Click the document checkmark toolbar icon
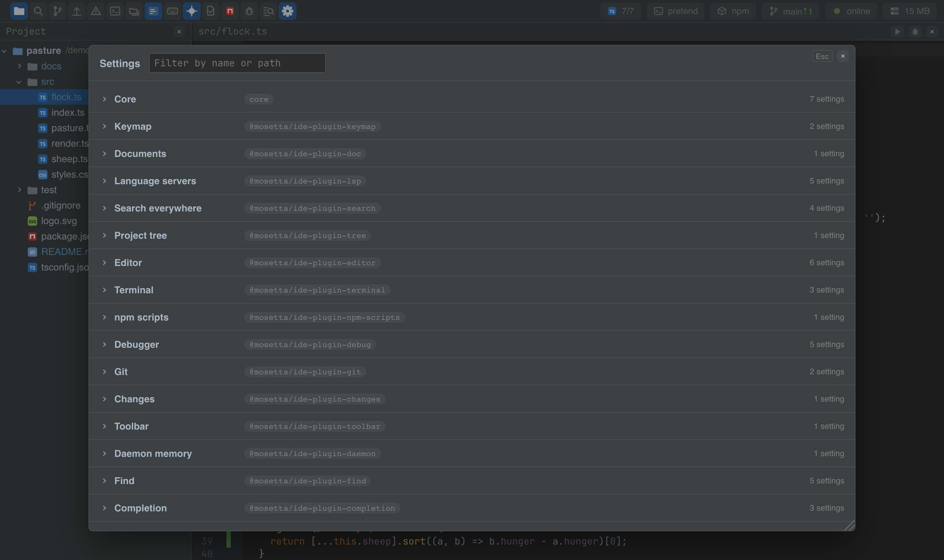Image resolution: width=944 pixels, height=560 pixels. tap(211, 11)
